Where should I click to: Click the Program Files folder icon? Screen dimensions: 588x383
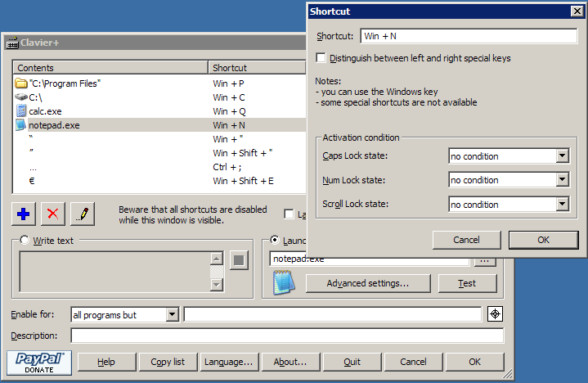21,83
